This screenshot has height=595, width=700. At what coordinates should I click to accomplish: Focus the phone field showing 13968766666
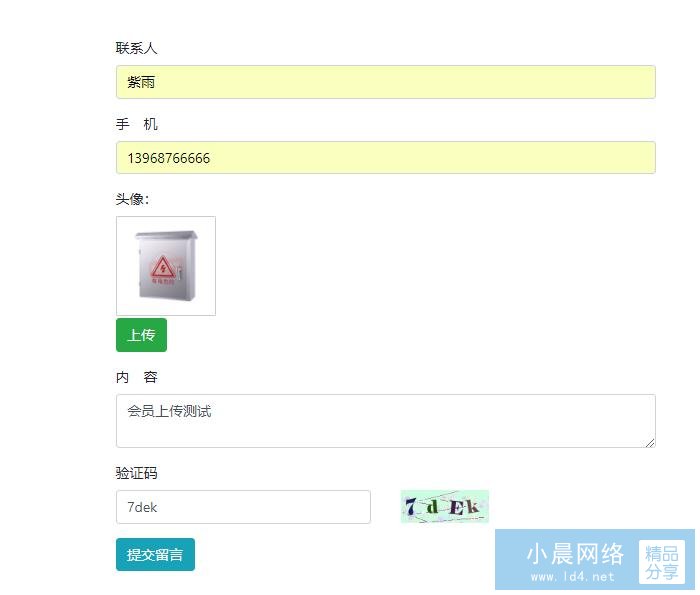(386, 158)
